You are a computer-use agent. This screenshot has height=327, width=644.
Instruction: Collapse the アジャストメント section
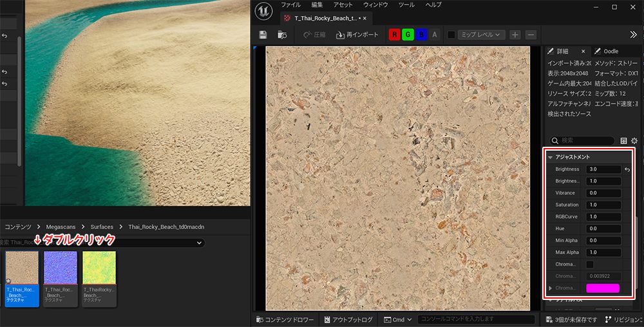[551, 157]
